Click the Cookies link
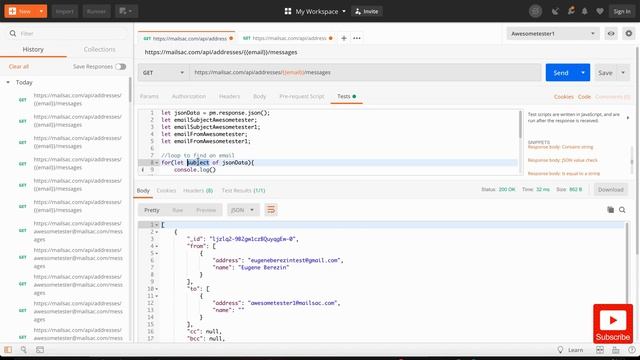 564,97
